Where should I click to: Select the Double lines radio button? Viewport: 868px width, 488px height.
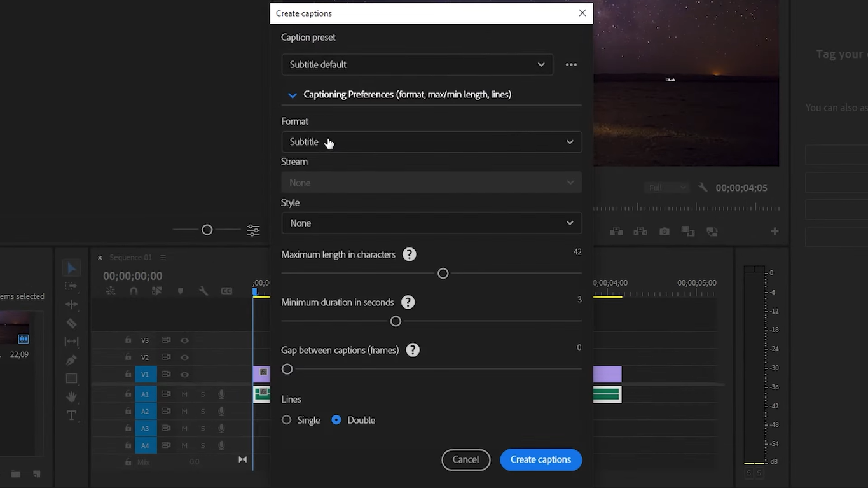point(336,420)
